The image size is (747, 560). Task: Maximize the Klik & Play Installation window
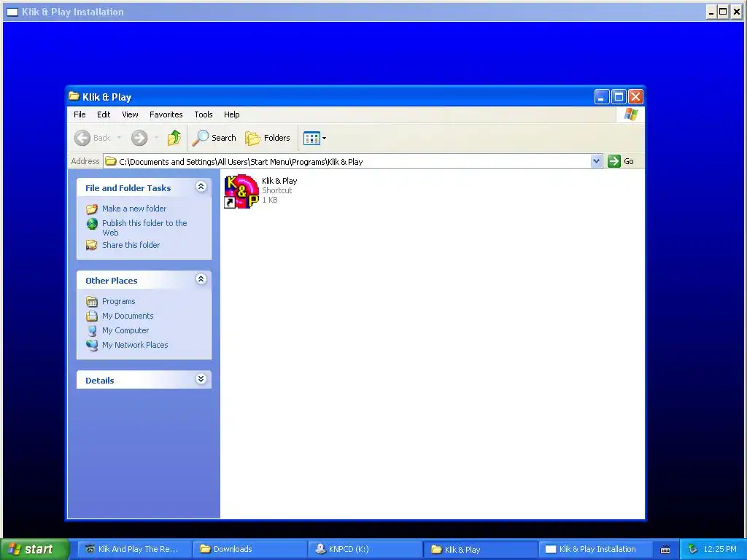[724, 12]
